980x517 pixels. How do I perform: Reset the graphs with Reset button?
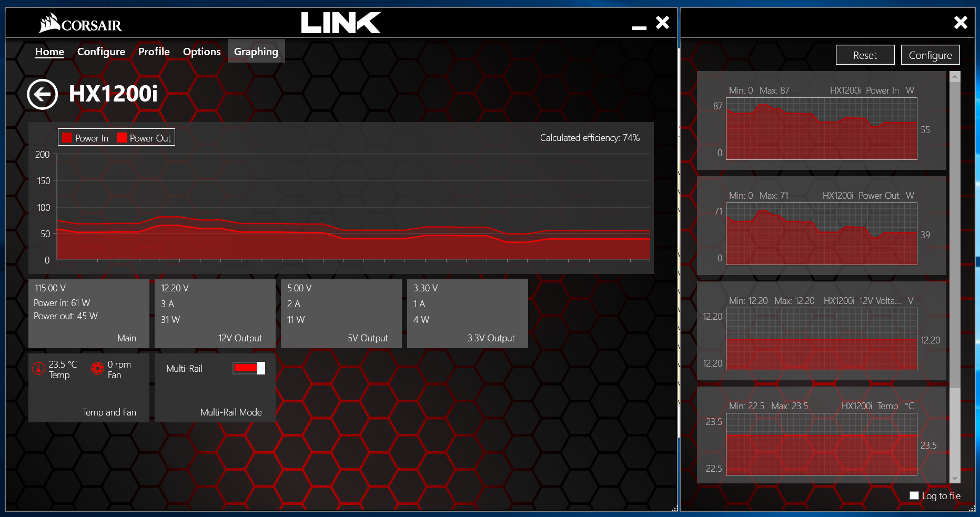click(x=865, y=55)
